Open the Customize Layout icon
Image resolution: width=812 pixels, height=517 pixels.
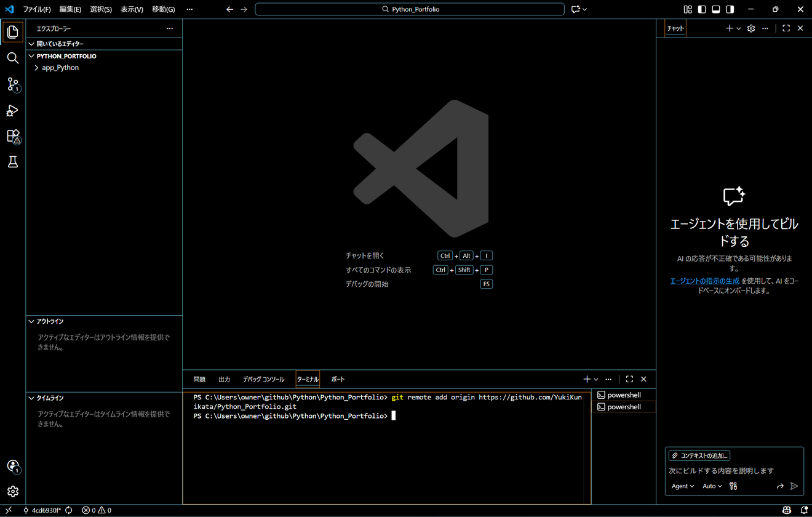[688, 9]
